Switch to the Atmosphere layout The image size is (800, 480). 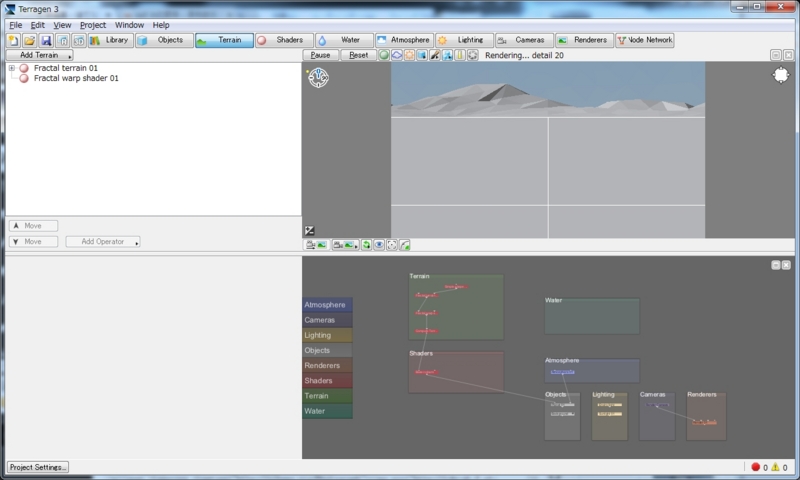[404, 40]
